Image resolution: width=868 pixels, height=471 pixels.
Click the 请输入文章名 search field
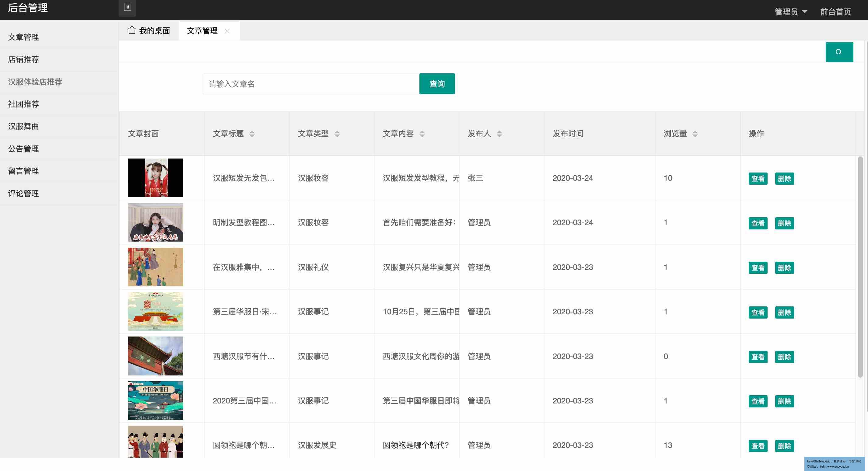[311, 84]
